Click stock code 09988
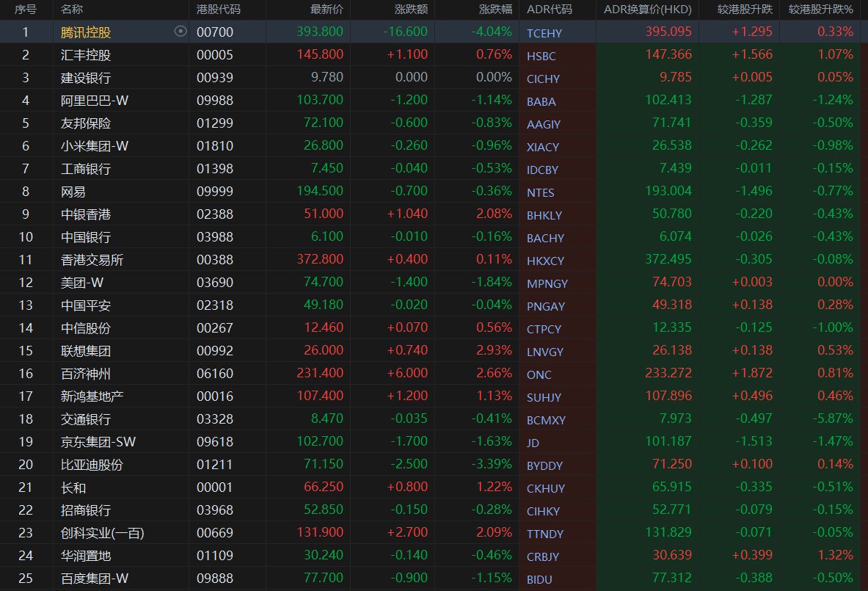The width and height of the screenshot is (868, 591). click(215, 101)
